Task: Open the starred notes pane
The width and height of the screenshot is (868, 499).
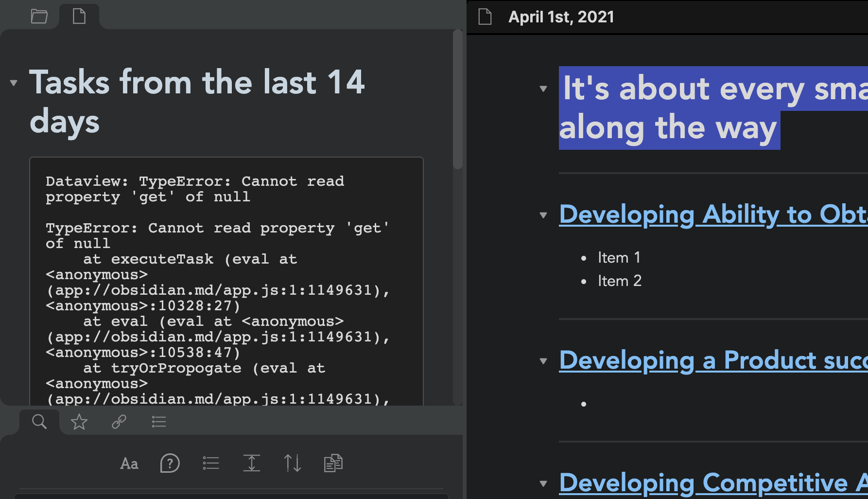Action: point(79,422)
